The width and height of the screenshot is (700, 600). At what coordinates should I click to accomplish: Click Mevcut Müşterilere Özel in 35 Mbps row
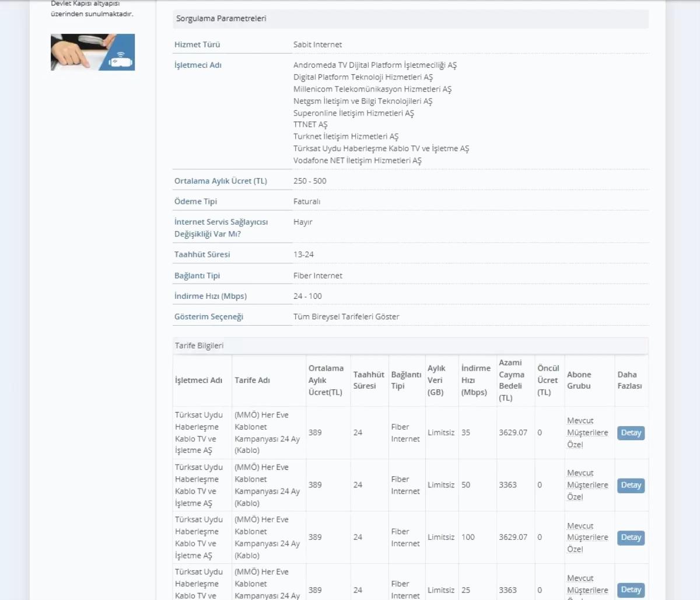(x=587, y=432)
